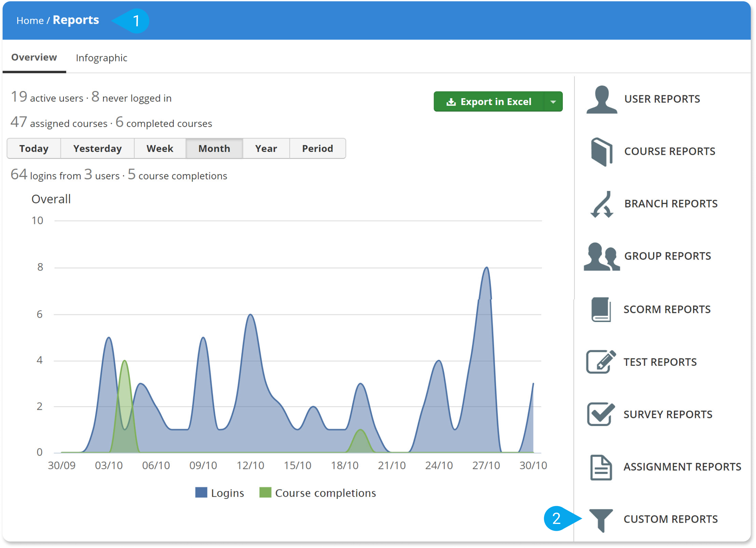The width and height of the screenshot is (756, 548).
Task: Click the Group Reports people icon
Action: [602, 256]
